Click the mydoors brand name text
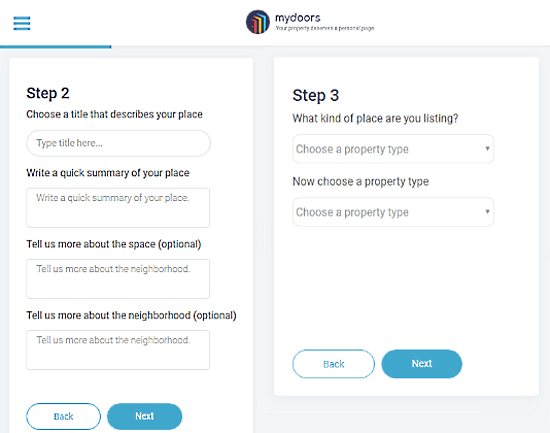Viewport: 550px width, 433px height. [297, 18]
